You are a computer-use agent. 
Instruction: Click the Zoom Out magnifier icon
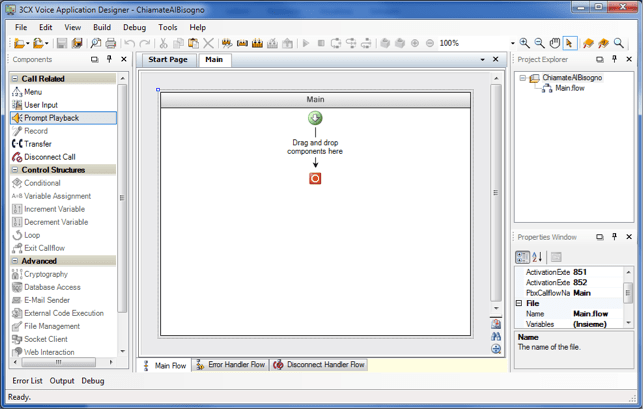pyautogui.click(x=539, y=43)
